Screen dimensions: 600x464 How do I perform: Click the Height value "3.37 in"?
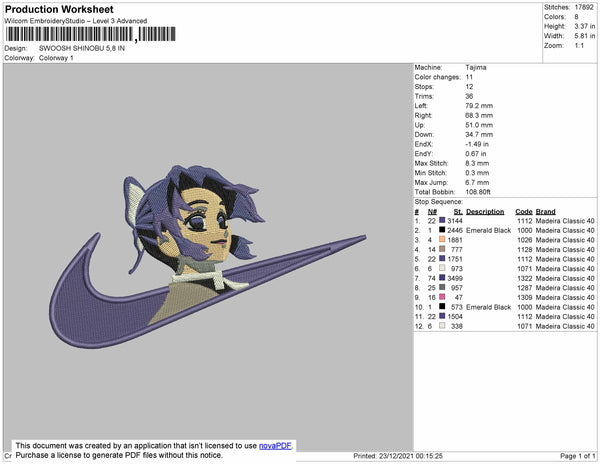click(x=585, y=26)
